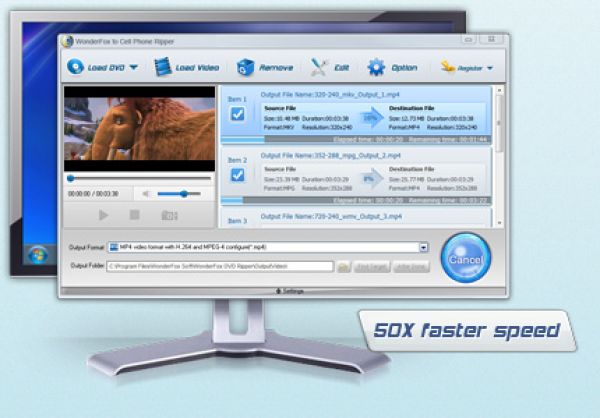The image size is (600, 418).
Task: Expand the Register dropdown arrow
Action: pos(490,68)
